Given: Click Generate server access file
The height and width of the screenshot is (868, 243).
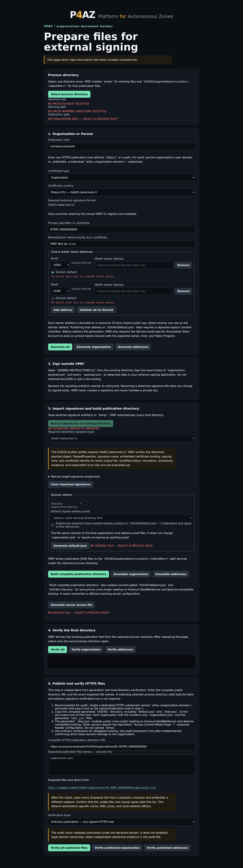Looking at the screenshot, I should pos(71,605).
